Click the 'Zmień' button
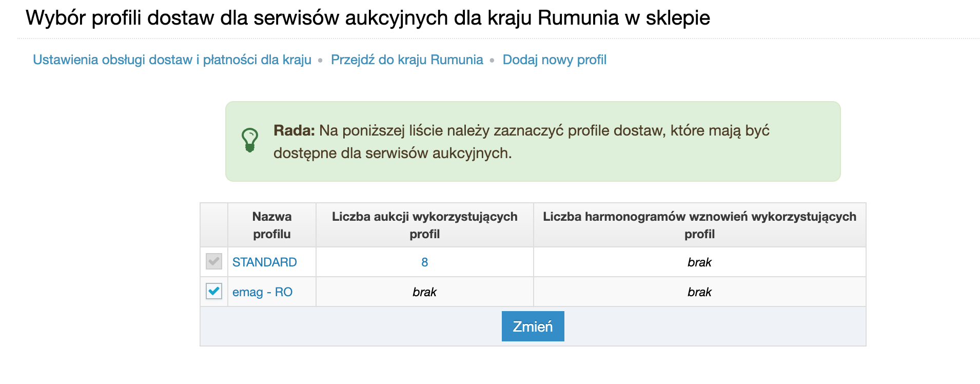980x384 pixels. pyautogui.click(x=533, y=327)
